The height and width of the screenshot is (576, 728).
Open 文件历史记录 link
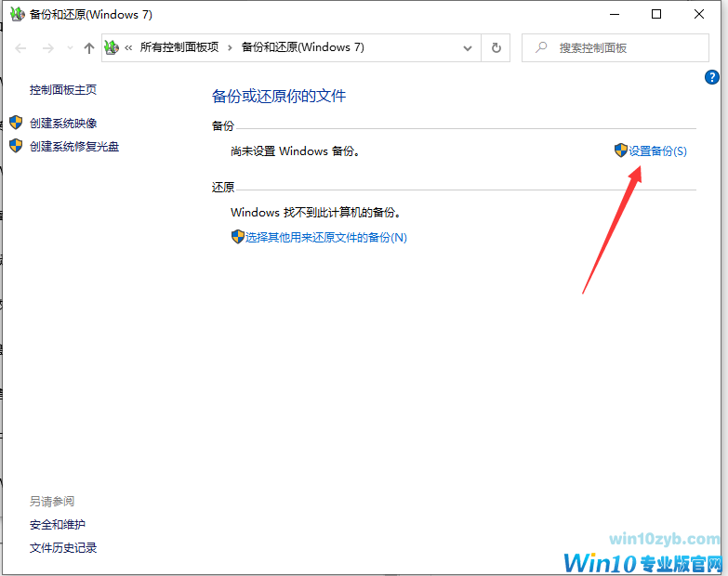63,548
